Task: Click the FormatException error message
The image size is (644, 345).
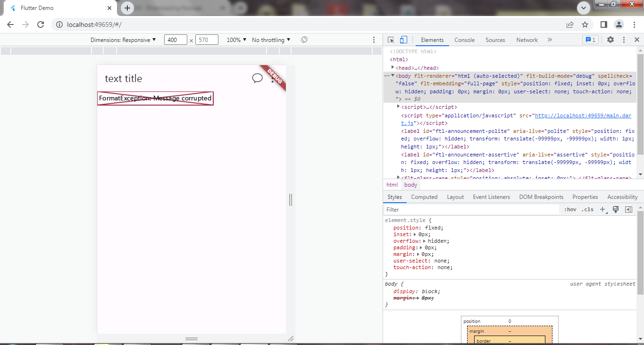Action: tap(155, 98)
